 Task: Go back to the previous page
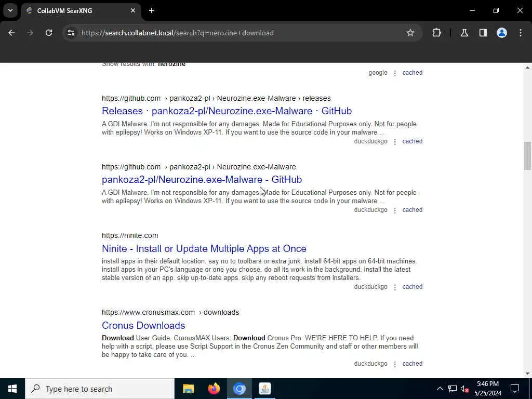click(11, 33)
